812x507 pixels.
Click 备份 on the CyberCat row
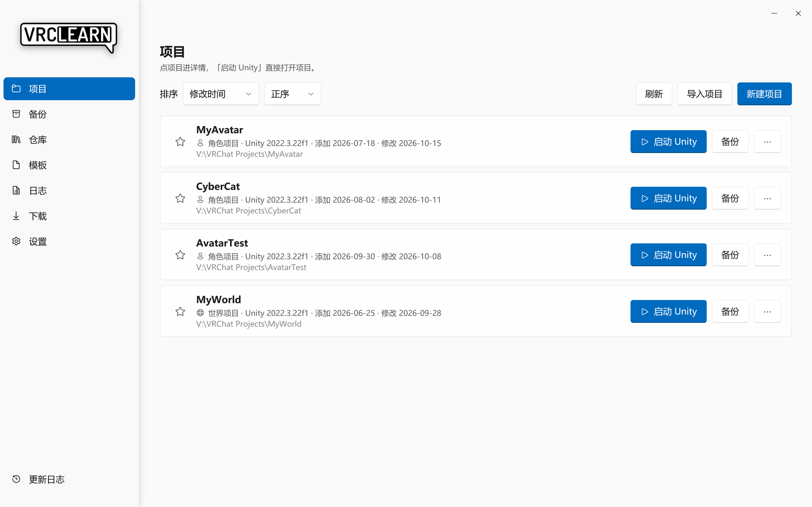730,198
